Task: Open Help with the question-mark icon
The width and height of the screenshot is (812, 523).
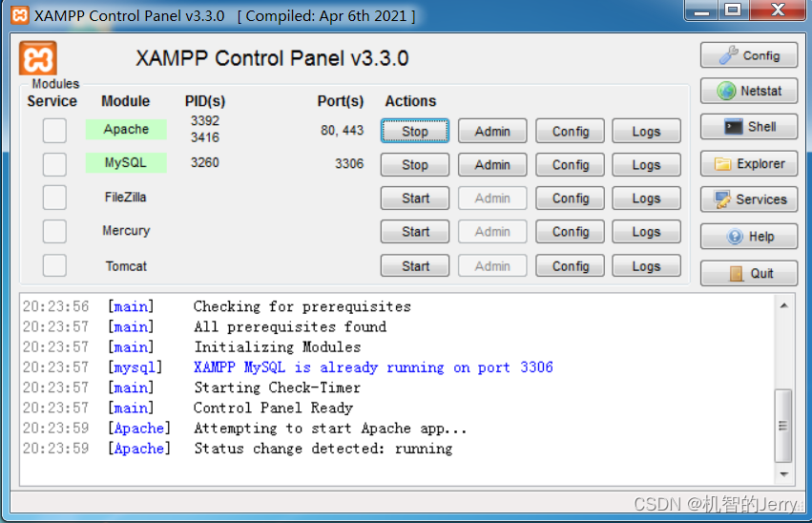Action: (749, 237)
